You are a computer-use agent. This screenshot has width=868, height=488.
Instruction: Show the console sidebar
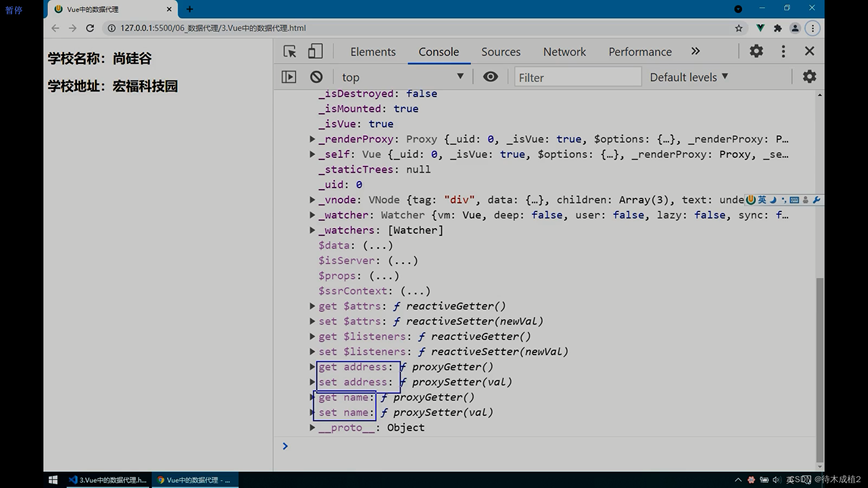pos(289,77)
